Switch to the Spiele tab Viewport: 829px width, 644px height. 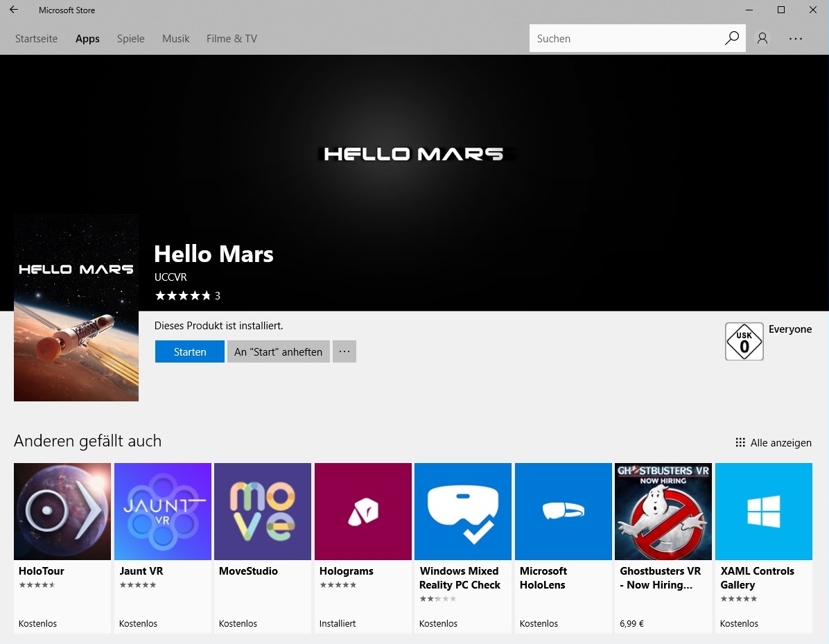[131, 39]
